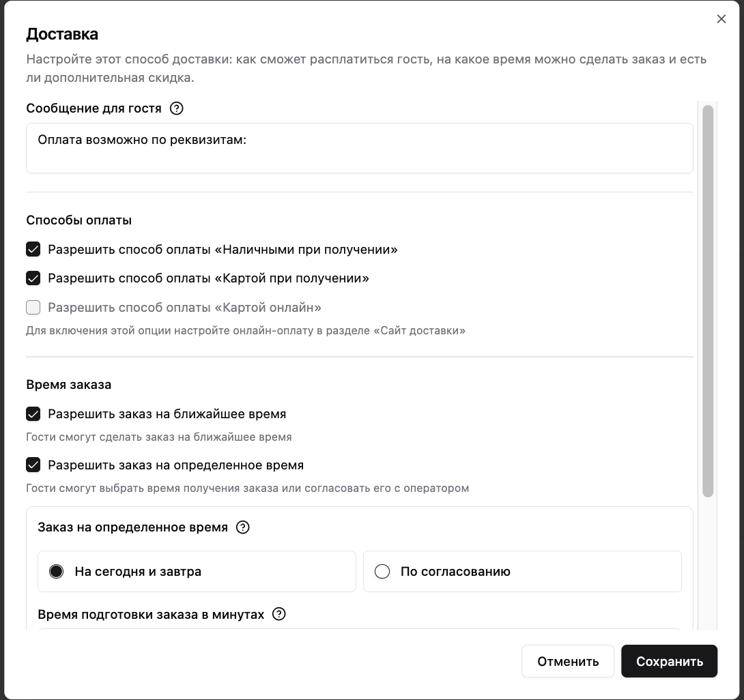This screenshot has width=744, height=700.
Task: Disable Разрешить заказ на ближайшее время
Action: click(x=33, y=414)
